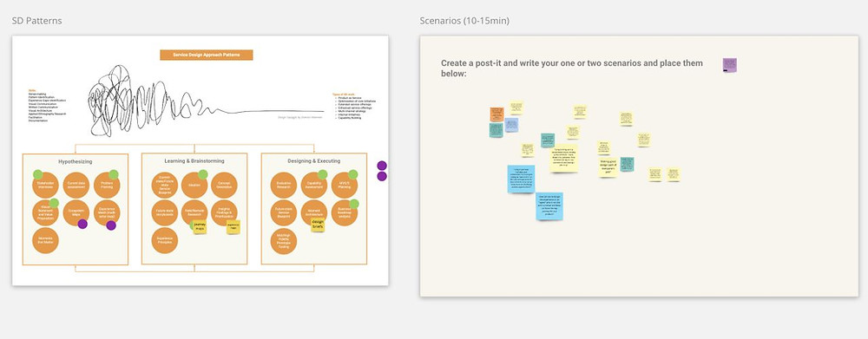The image size is (868, 339).
Task: Click the yellow 'design briefs' sticky note
Action: [318, 225]
